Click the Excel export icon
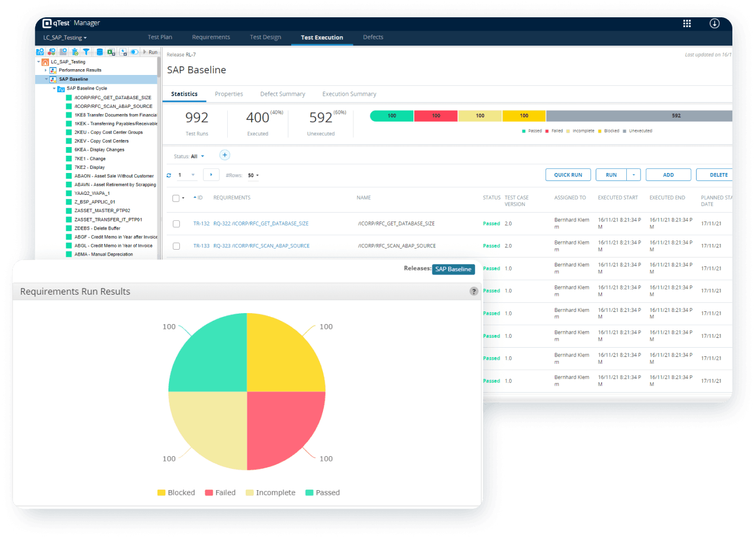Screen dimensions: 756x538 tap(111, 52)
